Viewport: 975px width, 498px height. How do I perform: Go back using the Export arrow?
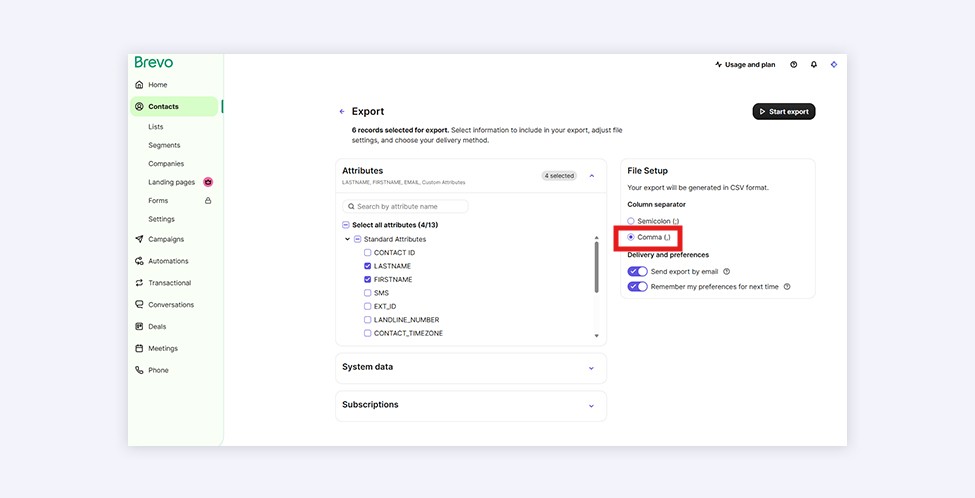(341, 111)
